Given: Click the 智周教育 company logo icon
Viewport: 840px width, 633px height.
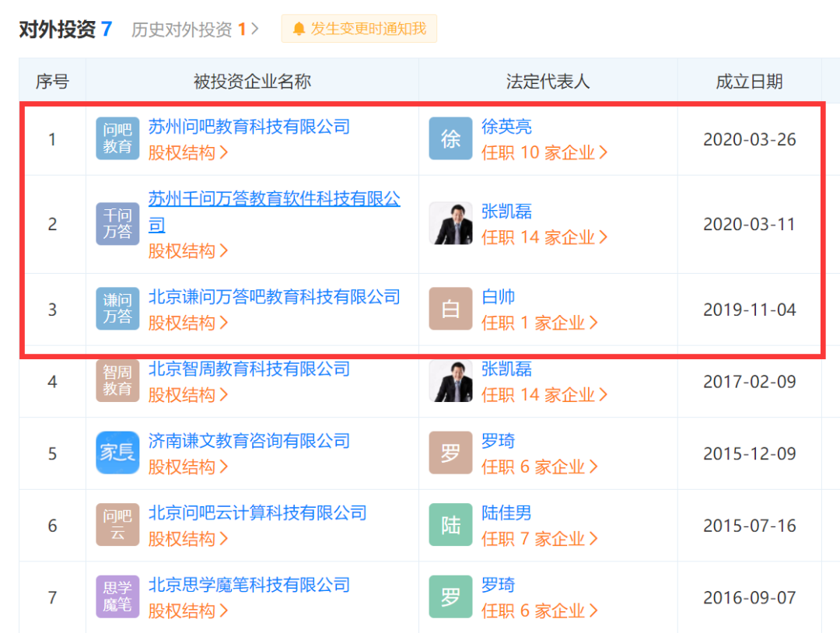Looking at the screenshot, I should 117,381.
